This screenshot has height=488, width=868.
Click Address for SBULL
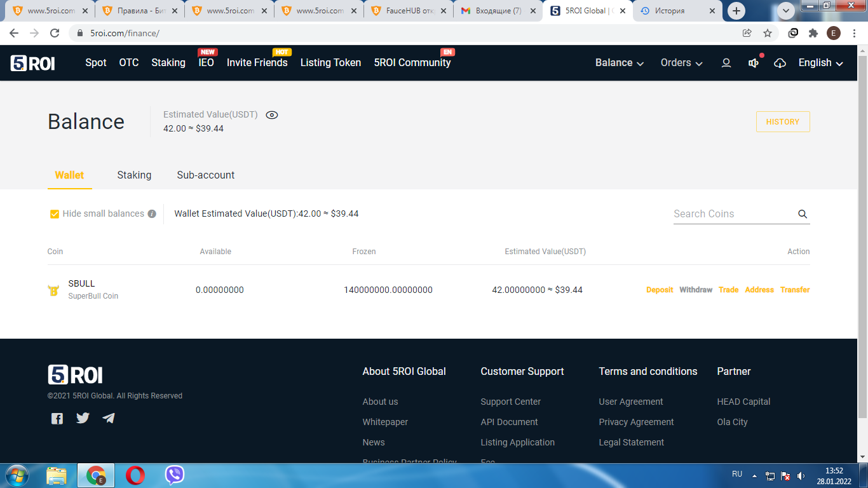(x=759, y=290)
